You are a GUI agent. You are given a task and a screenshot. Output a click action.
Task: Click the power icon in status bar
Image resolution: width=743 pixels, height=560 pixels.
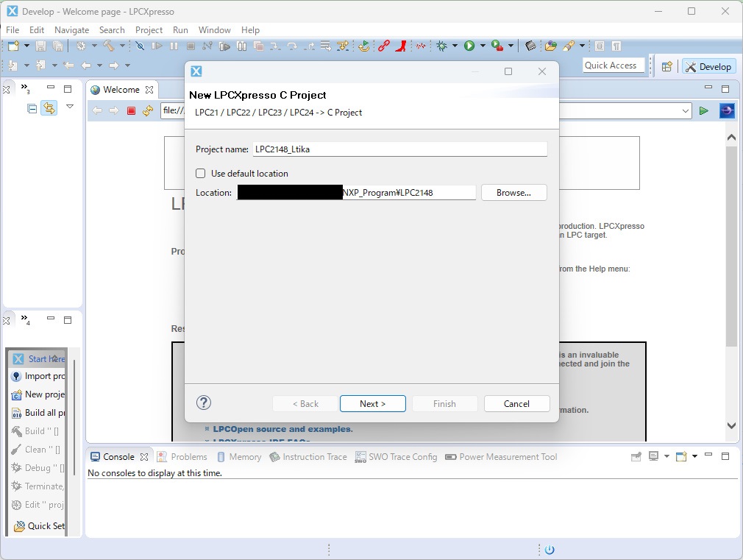tap(549, 550)
